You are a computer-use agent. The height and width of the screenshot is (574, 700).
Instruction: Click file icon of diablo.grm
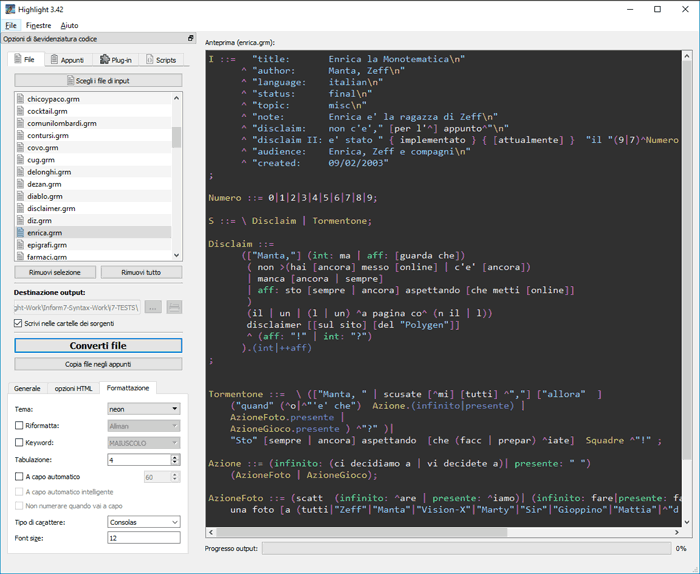[x=20, y=196]
